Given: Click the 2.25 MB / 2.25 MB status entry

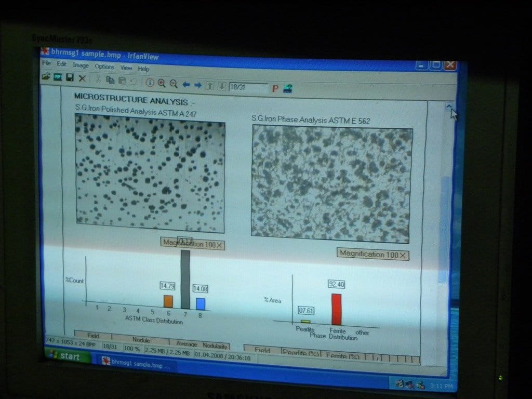Looking at the screenshot, I should coord(167,351).
